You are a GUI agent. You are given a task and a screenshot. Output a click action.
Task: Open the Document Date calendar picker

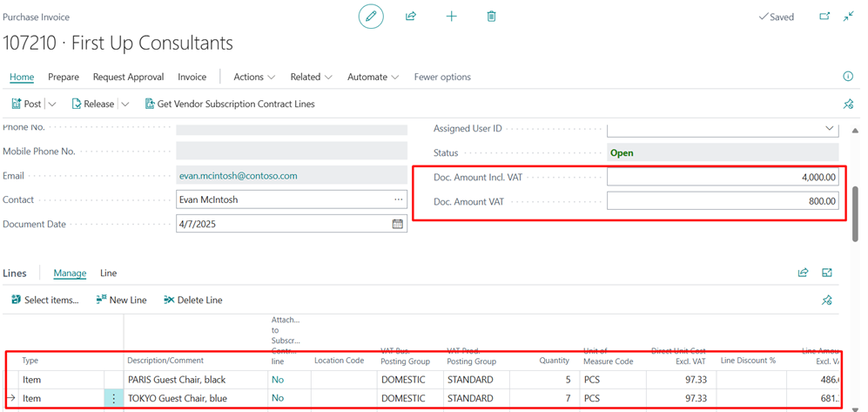pos(398,224)
